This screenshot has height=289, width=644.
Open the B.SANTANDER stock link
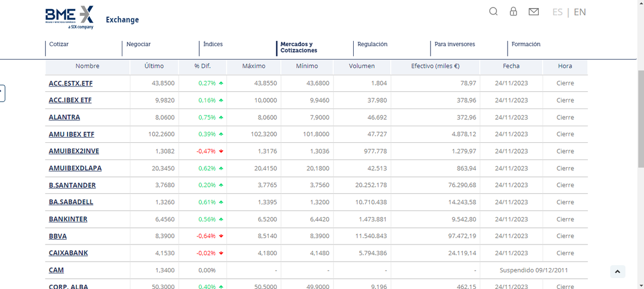point(72,185)
